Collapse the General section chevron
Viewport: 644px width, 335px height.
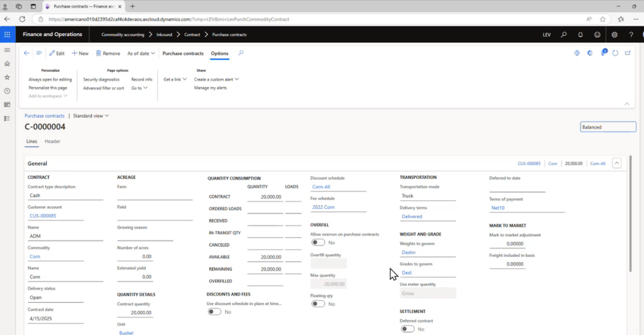pos(616,163)
